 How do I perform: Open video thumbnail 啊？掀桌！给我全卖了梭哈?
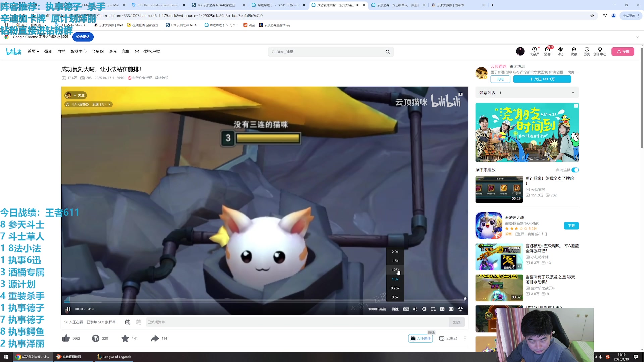click(499, 189)
